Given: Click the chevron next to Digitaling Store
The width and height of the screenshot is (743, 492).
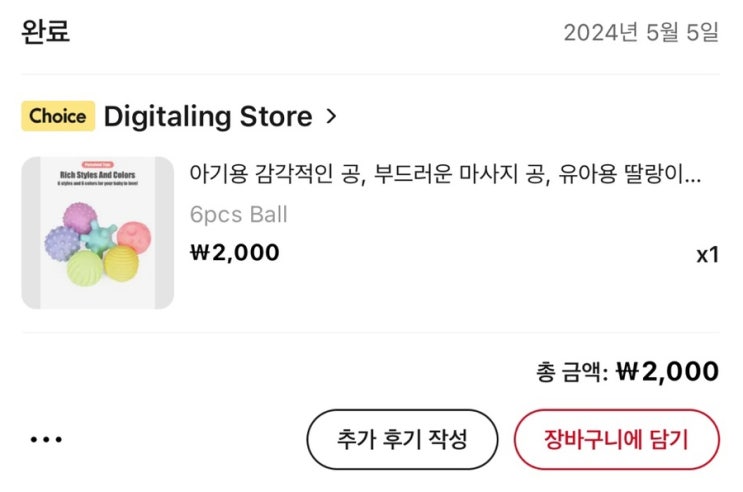Looking at the screenshot, I should pos(332,117).
